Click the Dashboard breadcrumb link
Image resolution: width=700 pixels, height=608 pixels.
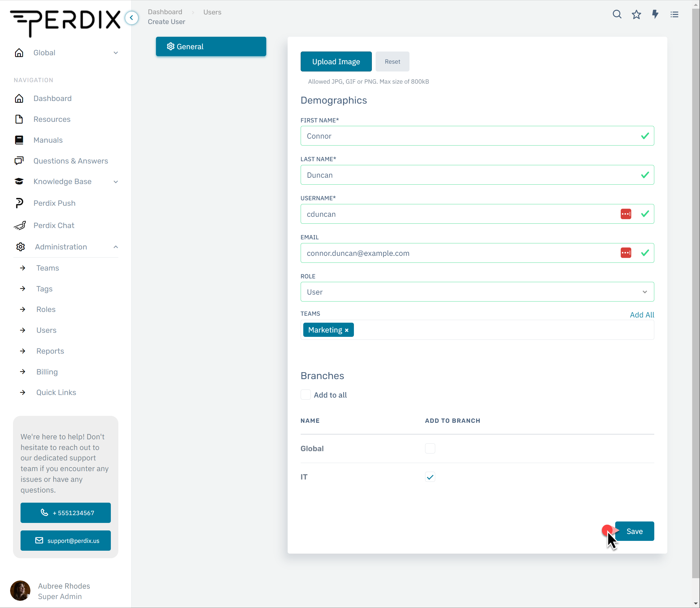click(165, 12)
